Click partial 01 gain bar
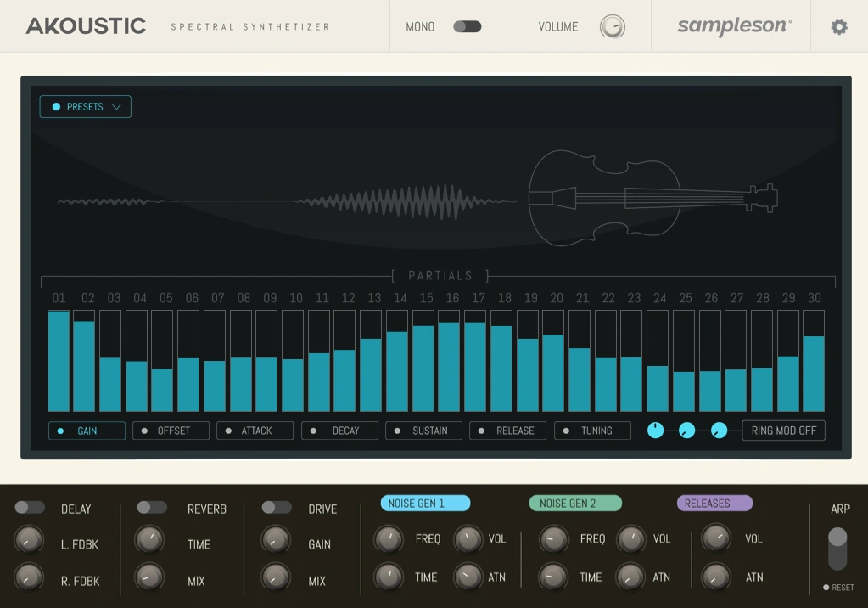 pyautogui.click(x=59, y=361)
